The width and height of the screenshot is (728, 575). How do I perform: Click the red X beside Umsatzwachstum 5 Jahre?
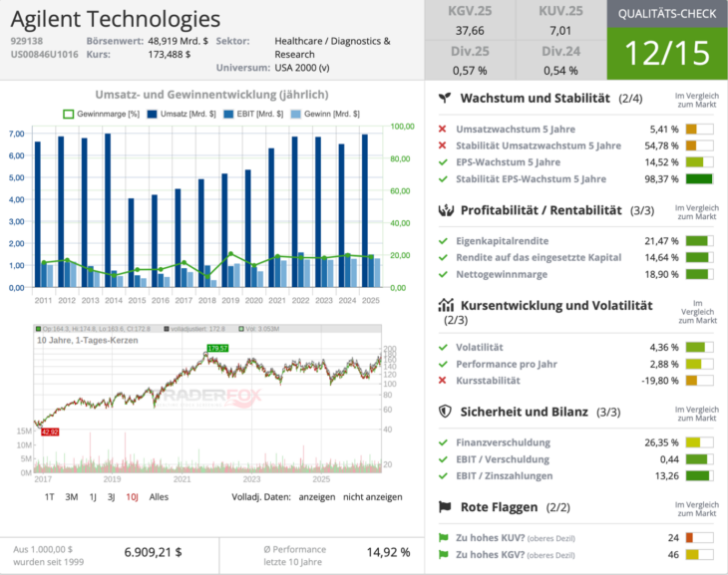coord(443,129)
